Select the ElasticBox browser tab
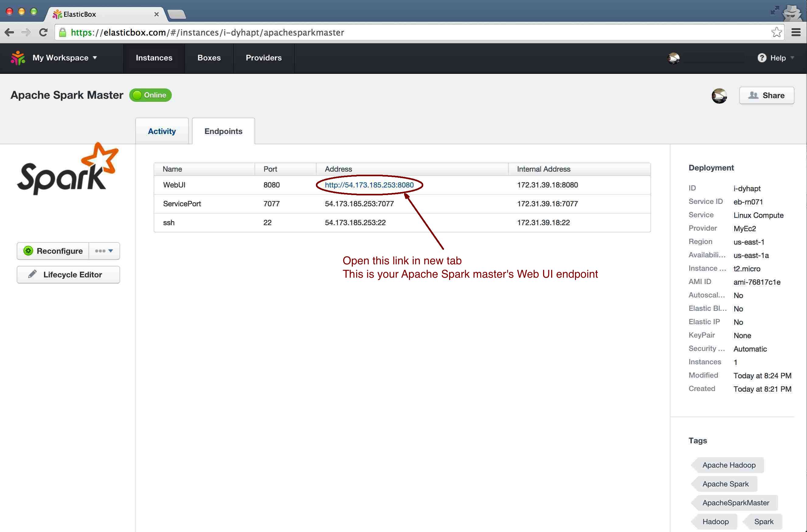Screen dimensions: 807x532 pyautogui.click(x=105, y=14)
